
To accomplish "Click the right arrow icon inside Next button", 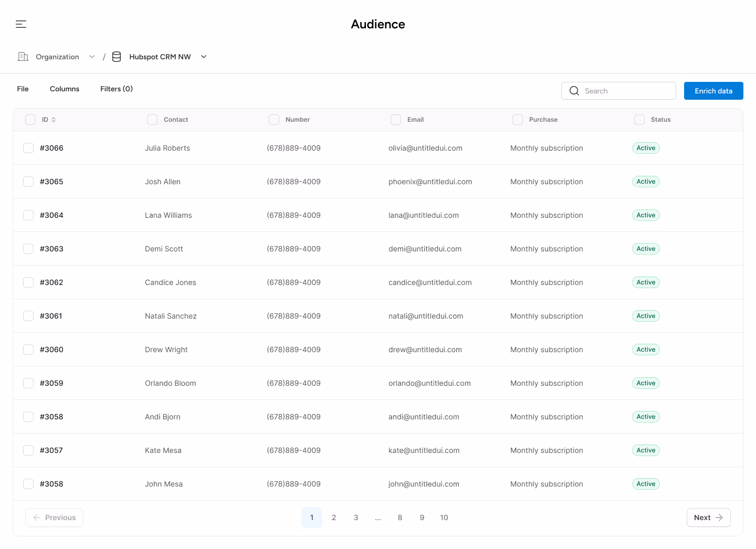I will [719, 518].
